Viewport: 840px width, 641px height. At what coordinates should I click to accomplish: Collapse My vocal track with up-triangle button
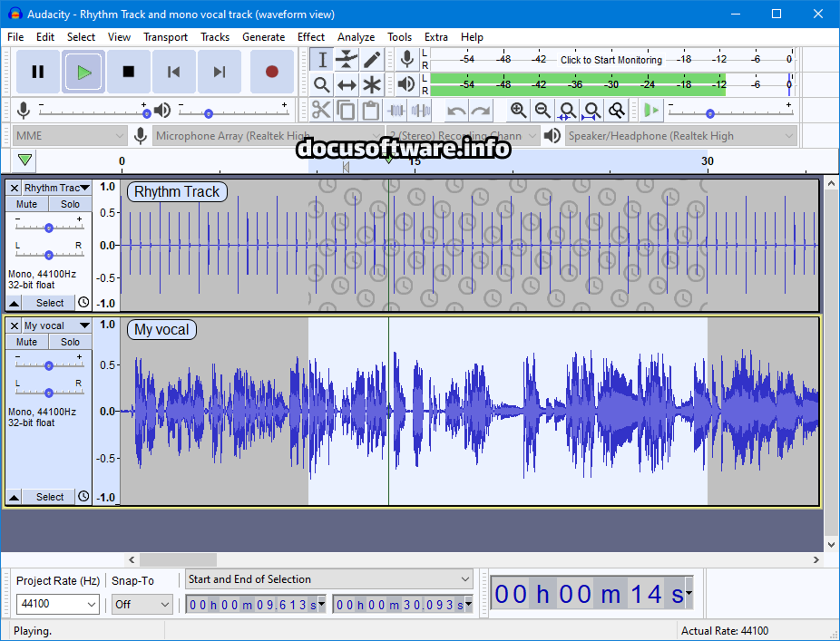coord(15,497)
